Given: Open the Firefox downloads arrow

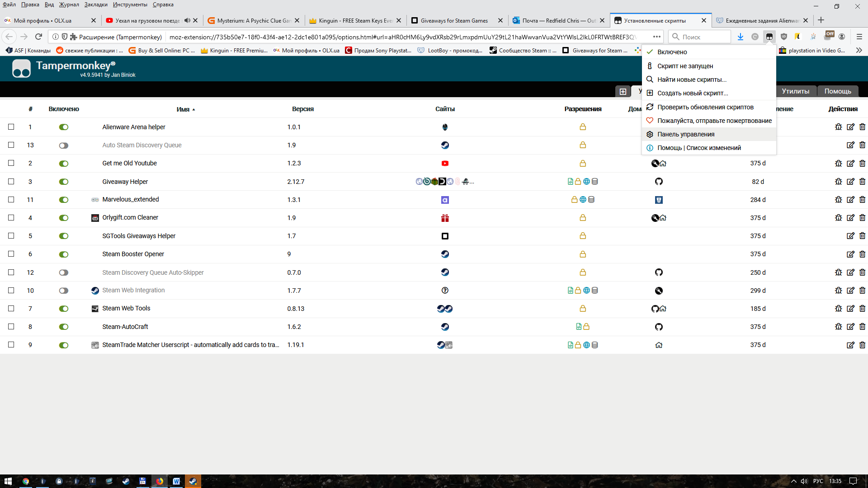Looking at the screenshot, I should click(x=741, y=37).
